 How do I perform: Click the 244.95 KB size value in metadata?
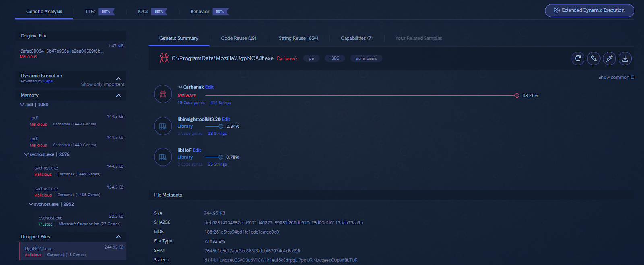tap(215, 213)
